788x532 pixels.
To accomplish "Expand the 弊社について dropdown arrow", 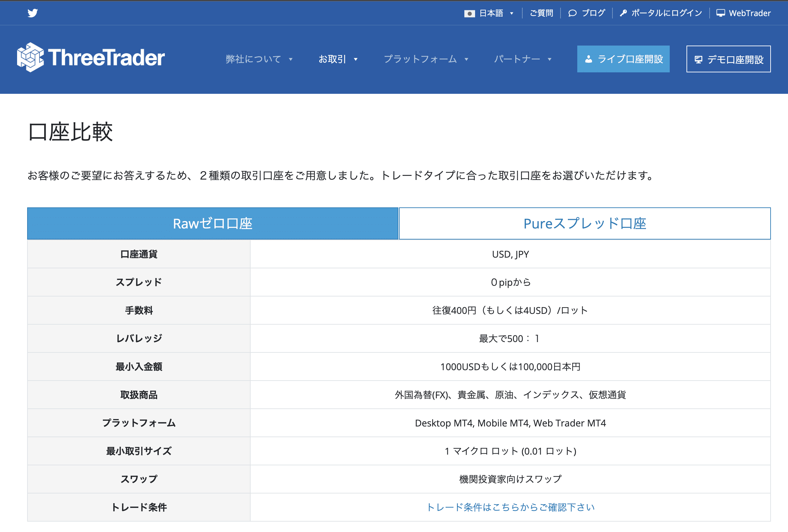I will (290, 59).
